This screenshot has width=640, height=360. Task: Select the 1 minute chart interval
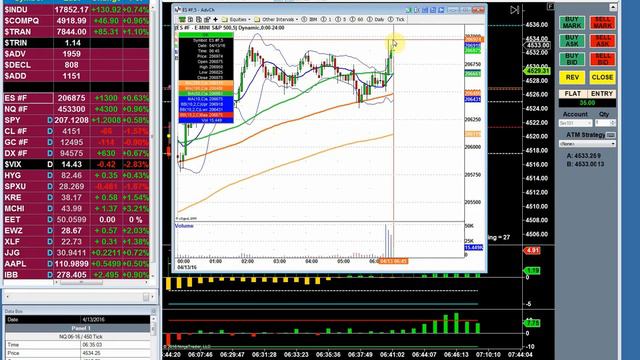(x=326, y=19)
